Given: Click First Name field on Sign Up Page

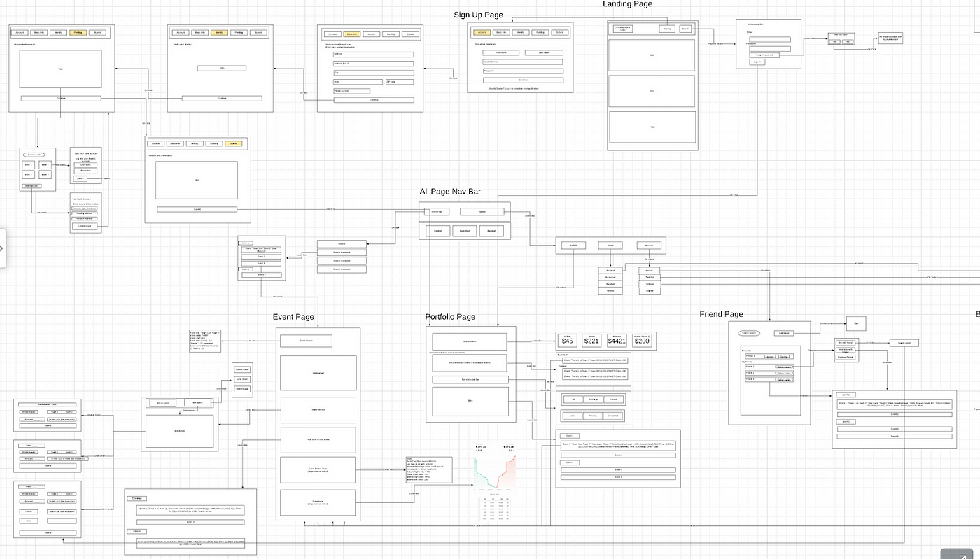Looking at the screenshot, I should pyautogui.click(x=500, y=52).
